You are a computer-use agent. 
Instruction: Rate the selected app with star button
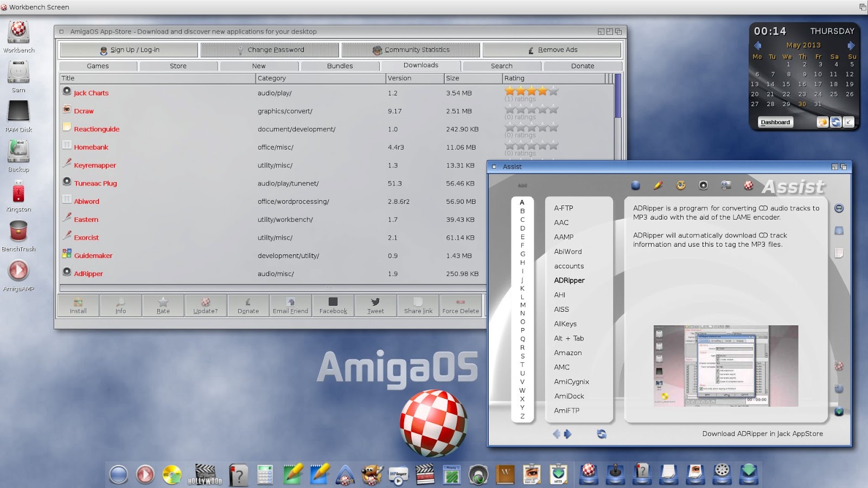click(163, 305)
